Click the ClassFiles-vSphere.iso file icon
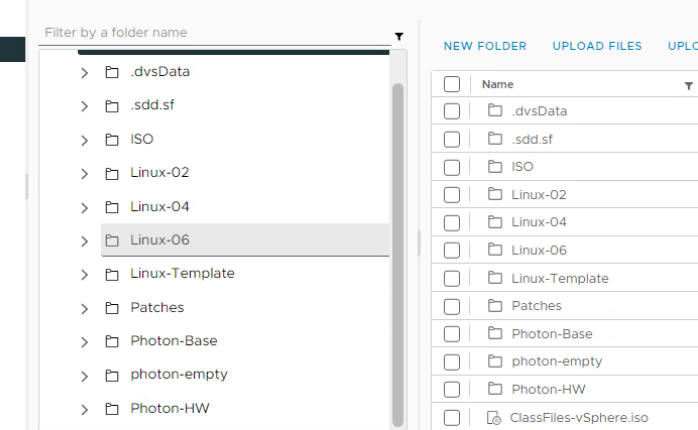 494,418
